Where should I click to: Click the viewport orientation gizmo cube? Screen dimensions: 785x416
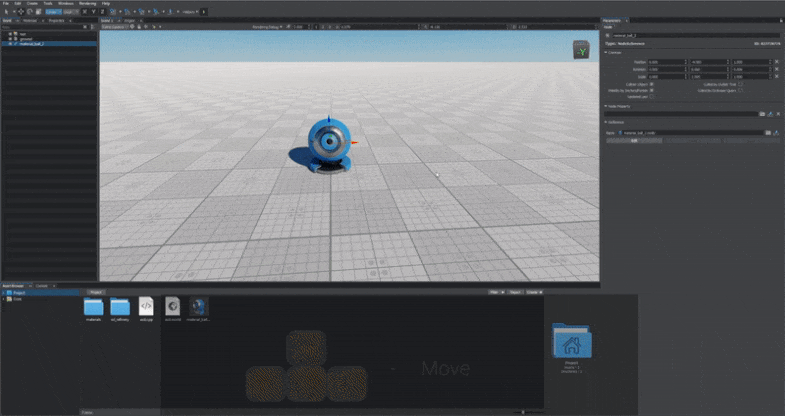[x=581, y=50]
